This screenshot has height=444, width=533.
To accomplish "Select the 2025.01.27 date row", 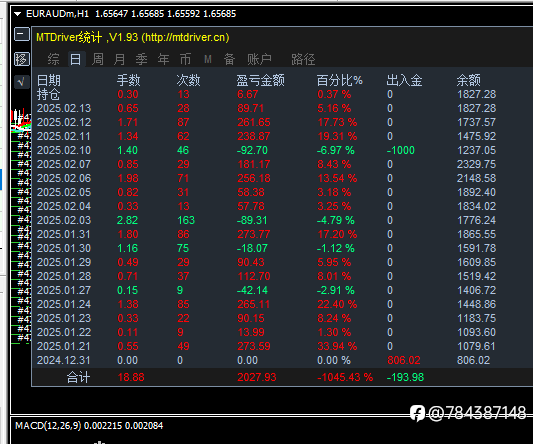I will click(x=64, y=290).
